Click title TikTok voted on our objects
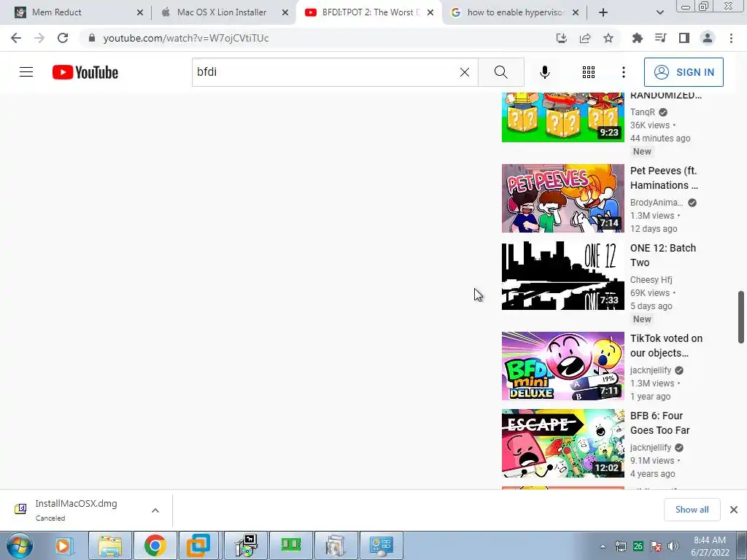Image resolution: width=747 pixels, height=560 pixels. coord(666,346)
